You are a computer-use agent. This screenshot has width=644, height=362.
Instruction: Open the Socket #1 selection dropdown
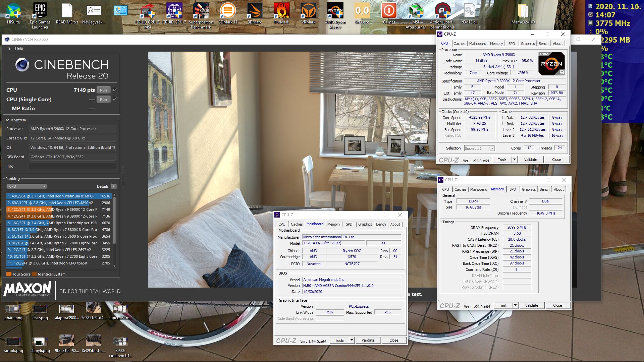(479, 148)
